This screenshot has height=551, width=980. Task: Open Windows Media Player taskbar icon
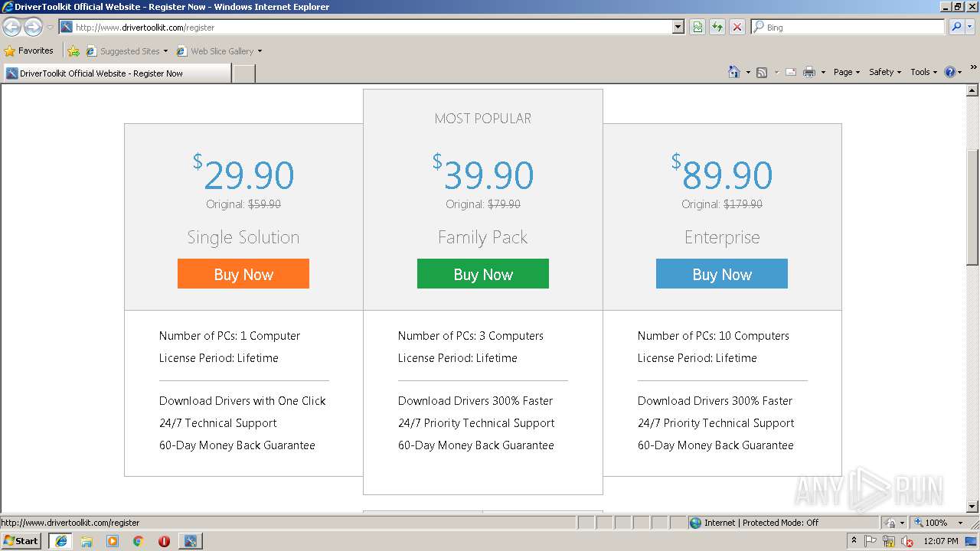click(x=113, y=541)
